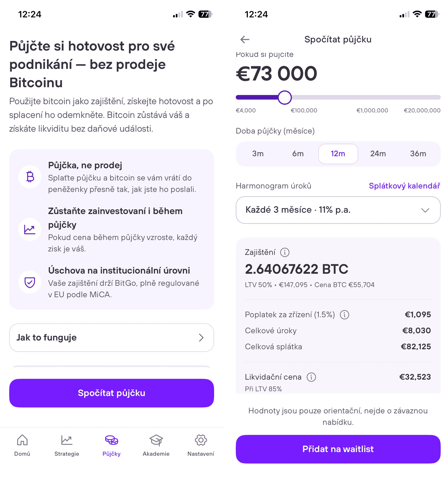Show info about Poplatek za zřízení fee

[x=344, y=315]
